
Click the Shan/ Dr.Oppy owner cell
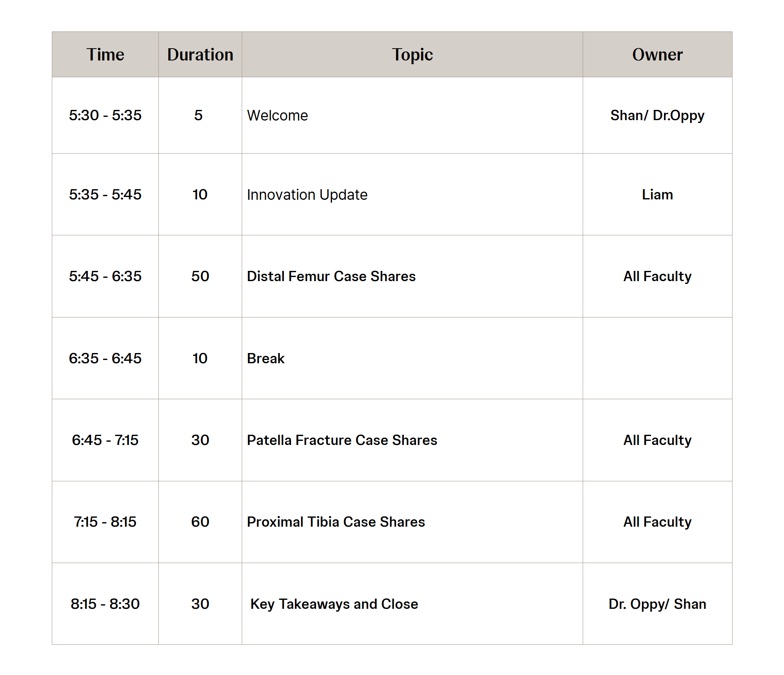[657, 116]
